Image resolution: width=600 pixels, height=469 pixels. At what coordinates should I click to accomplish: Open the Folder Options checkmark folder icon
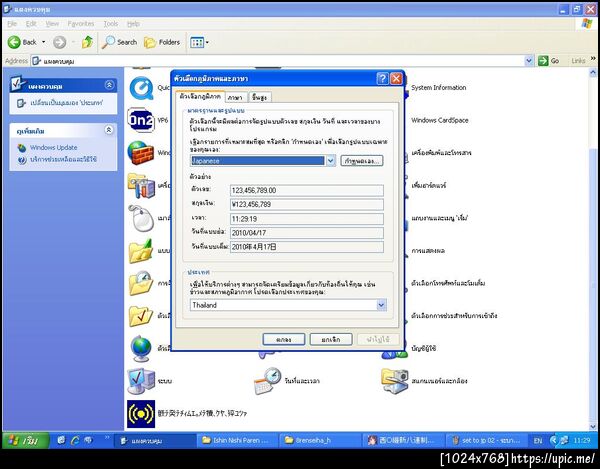point(141,316)
